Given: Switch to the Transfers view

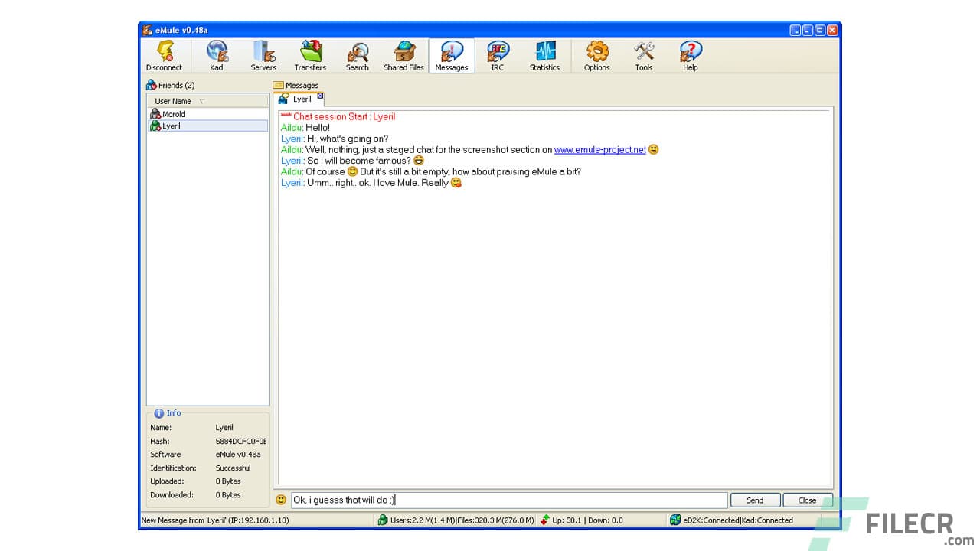Looking at the screenshot, I should coord(310,54).
